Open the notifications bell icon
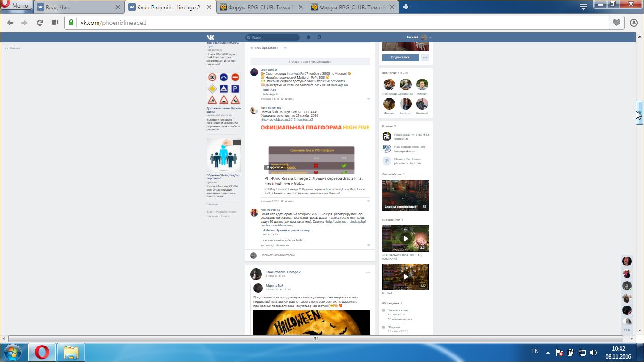This screenshot has height=362, width=644. 309,38
